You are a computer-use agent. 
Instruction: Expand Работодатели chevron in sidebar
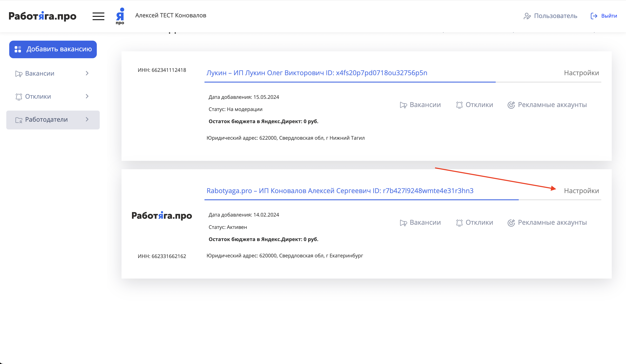[x=87, y=119]
